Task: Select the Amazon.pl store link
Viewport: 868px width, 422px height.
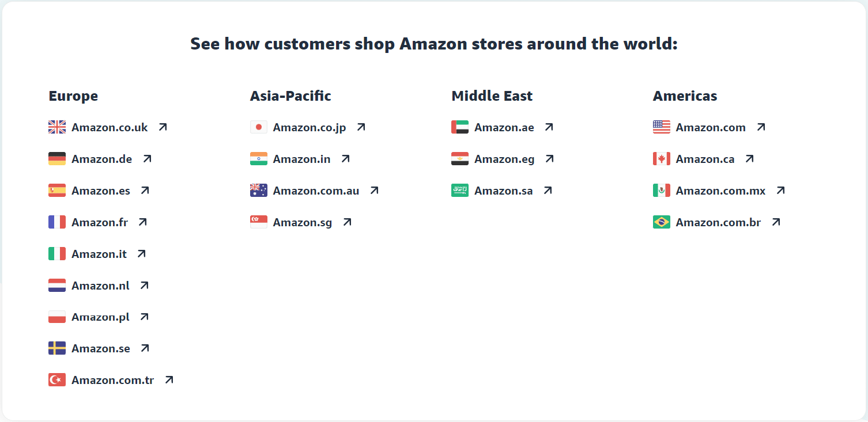Action: [x=100, y=317]
